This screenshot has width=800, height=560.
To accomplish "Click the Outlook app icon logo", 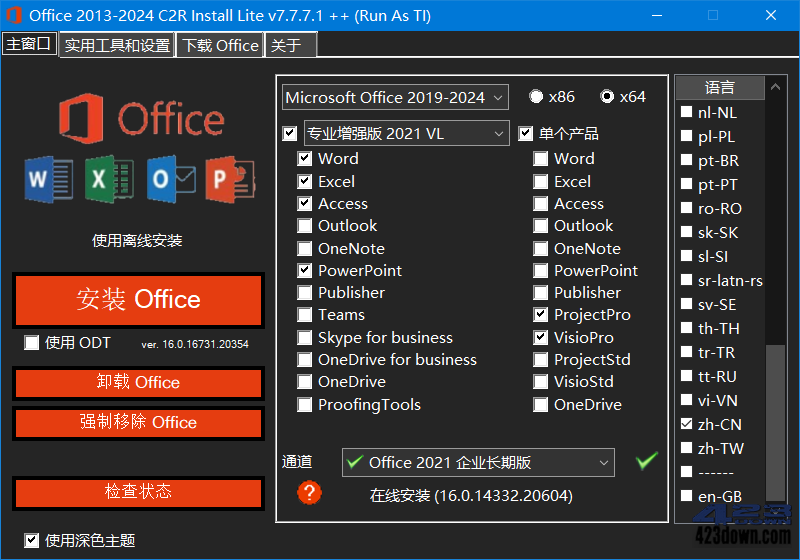I will [x=171, y=179].
